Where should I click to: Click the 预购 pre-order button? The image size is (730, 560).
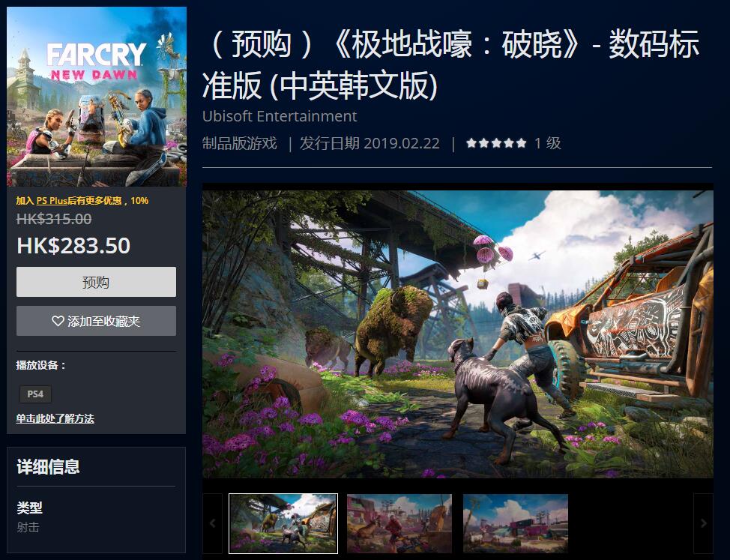pos(97,282)
